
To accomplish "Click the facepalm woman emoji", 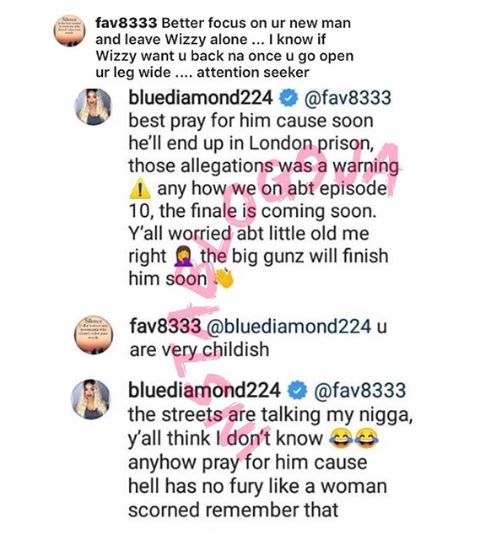I will [184, 257].
